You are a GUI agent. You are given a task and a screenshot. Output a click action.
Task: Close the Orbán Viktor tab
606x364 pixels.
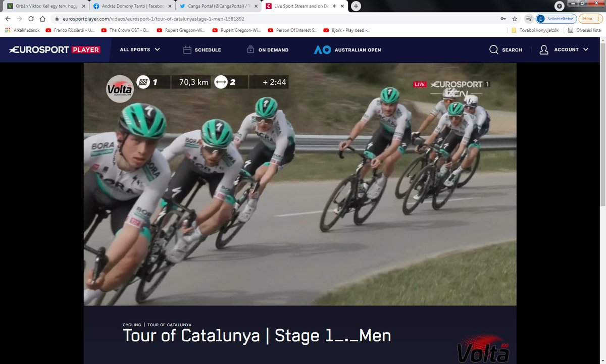(84, 7)
